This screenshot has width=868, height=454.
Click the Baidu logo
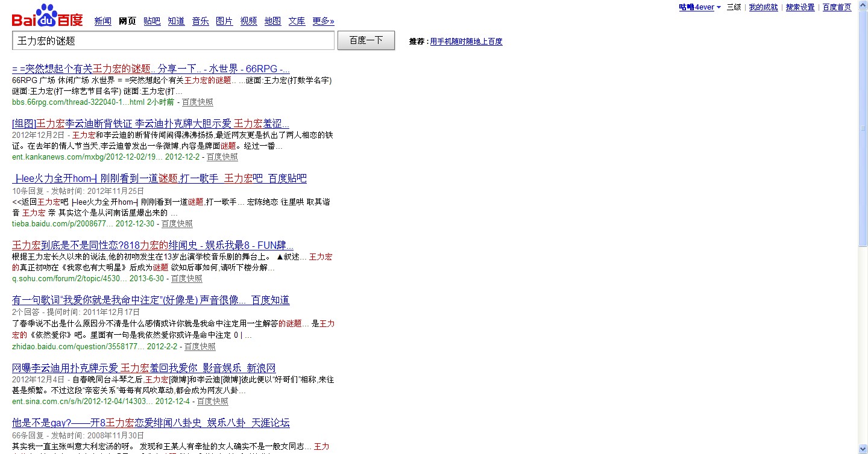click(x=47, y=16)
